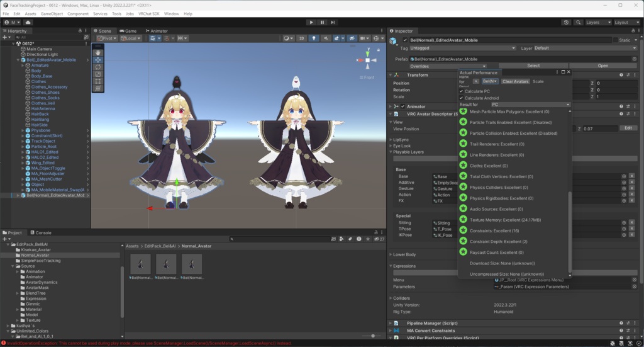
Task: Open Transform component help icon
Action: click(621, 75)
